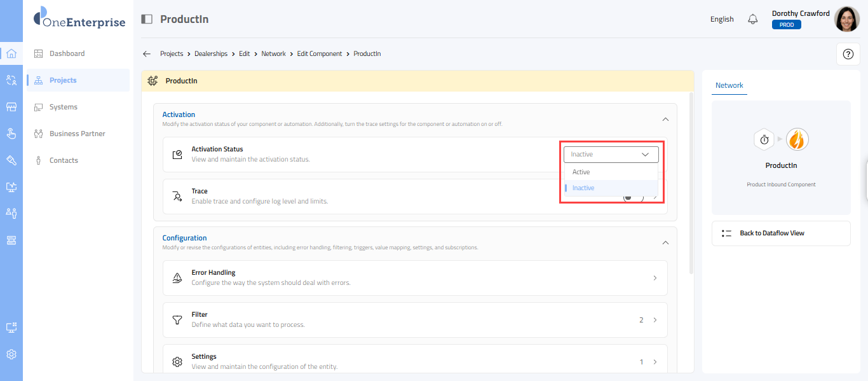Click Back to Dataflow View button
The width and height of the screenshot is (868, 381).
click(x=780, y=233)
